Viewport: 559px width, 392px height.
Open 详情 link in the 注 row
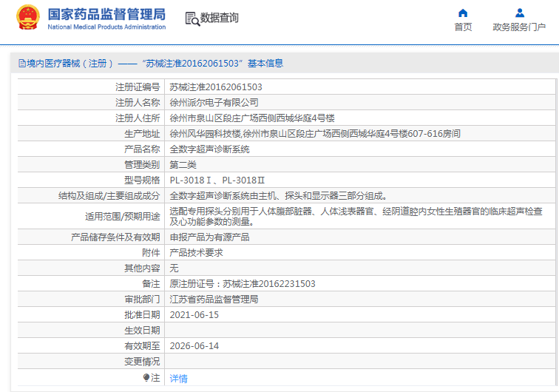point(179,378)
